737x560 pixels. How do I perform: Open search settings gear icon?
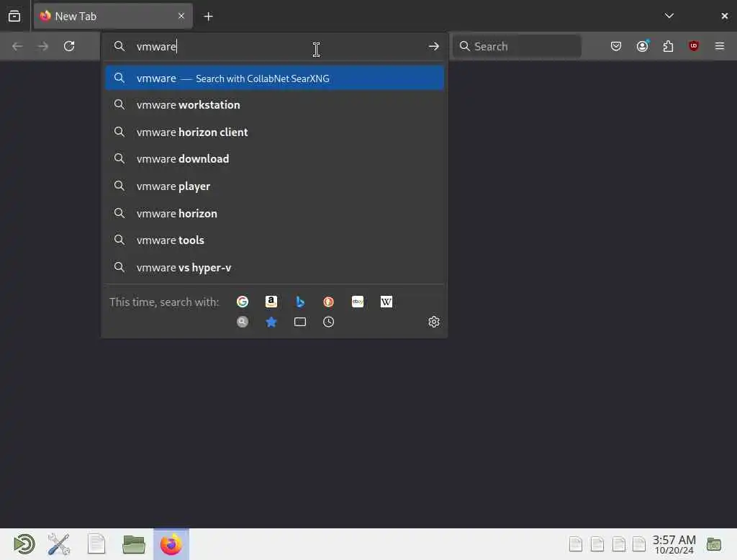point(434,322)
